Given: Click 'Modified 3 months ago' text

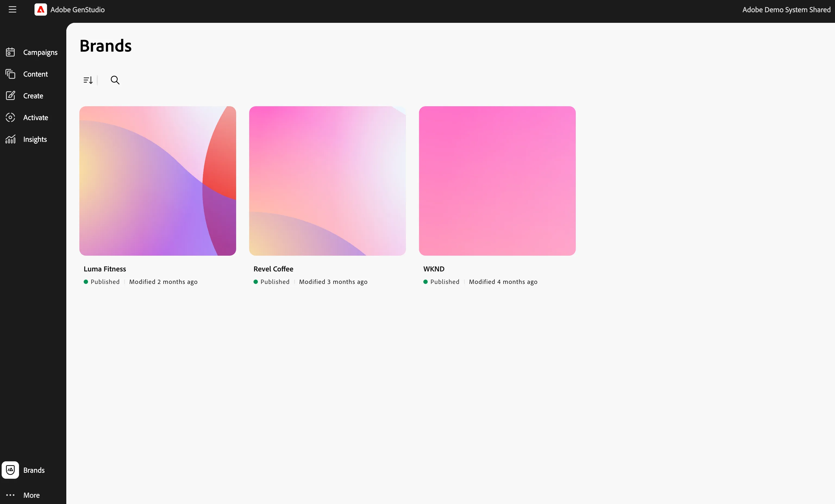Looking at the screenshot, I should (x=333, y=282).
